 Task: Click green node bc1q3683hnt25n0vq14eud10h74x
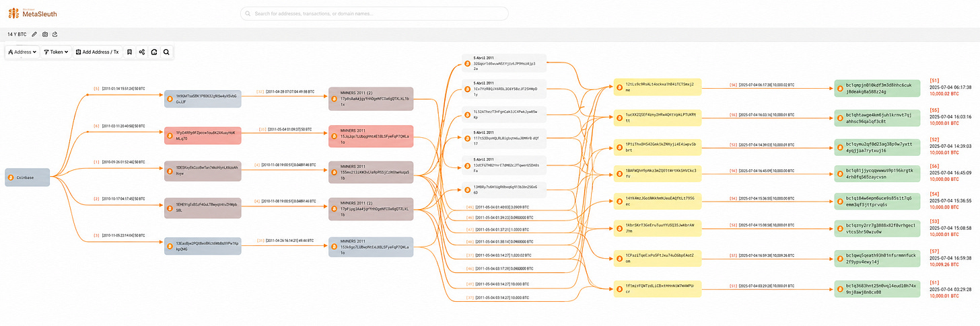tap(876, 288)
